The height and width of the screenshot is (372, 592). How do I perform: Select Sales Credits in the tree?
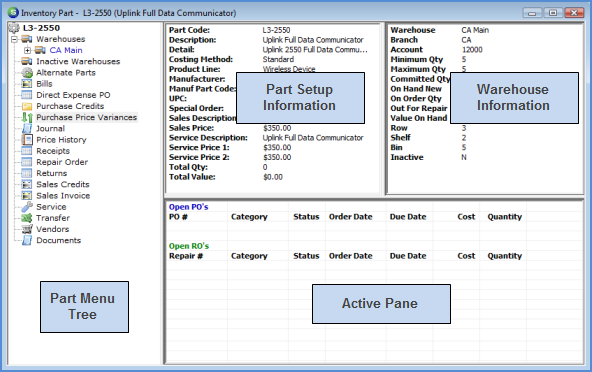coord(63,184)
